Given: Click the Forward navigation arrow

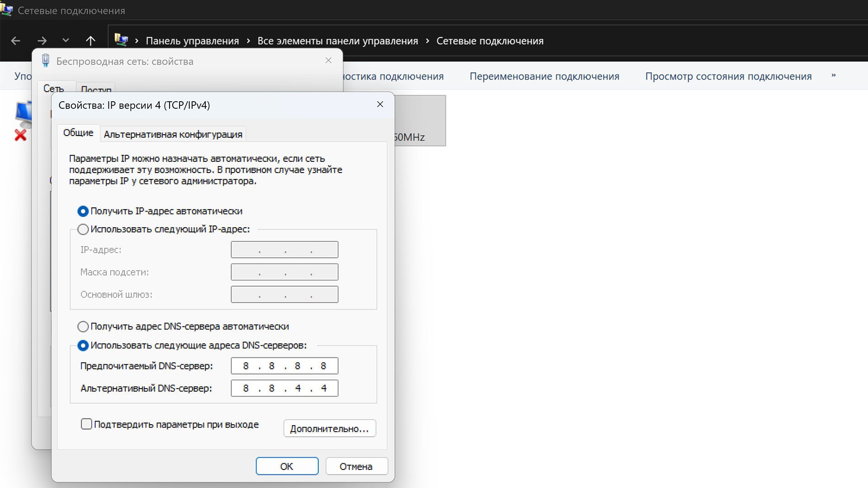Looking at the screenshot, I should click(42, 41).
